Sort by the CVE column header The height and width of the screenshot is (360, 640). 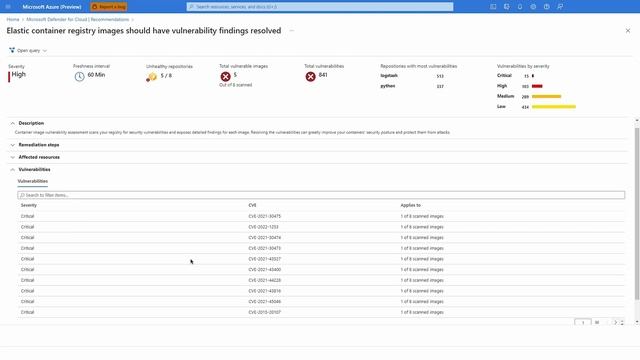(x=252, y=205)
